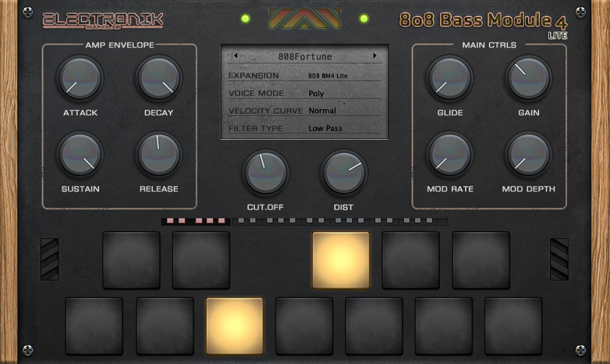610x364 pixels.
Task: Click the Decay knob
Action: pyautogui.click(x=158, y=78)
